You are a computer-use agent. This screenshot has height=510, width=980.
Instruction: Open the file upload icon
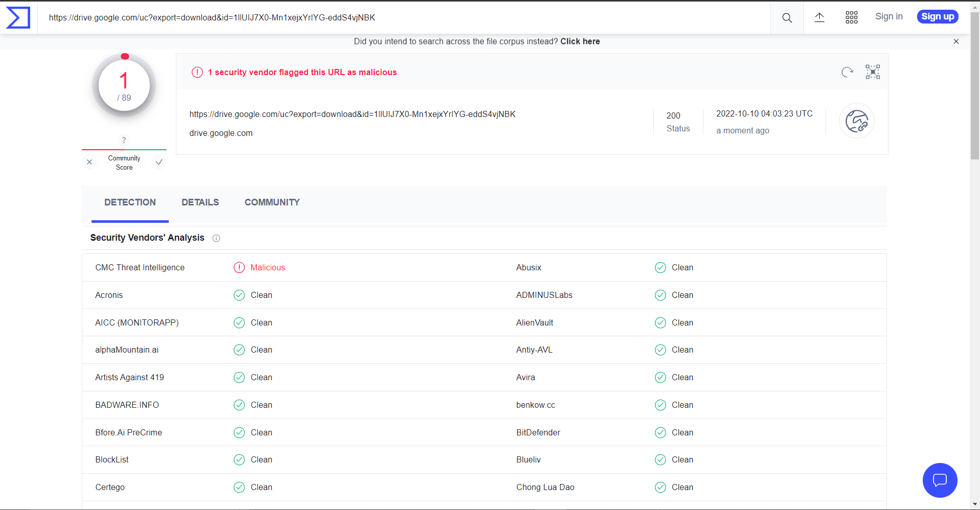pyautogui.click(x=819, y=17)
